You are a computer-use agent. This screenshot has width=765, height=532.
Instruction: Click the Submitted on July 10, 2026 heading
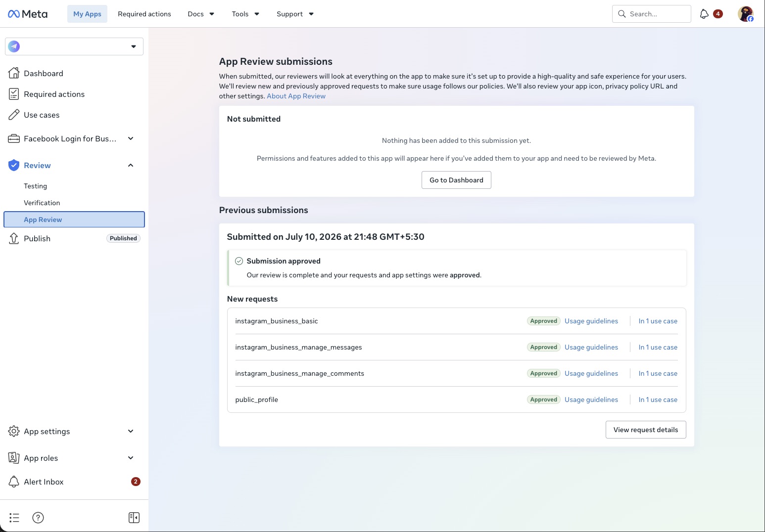coord(326,237)
